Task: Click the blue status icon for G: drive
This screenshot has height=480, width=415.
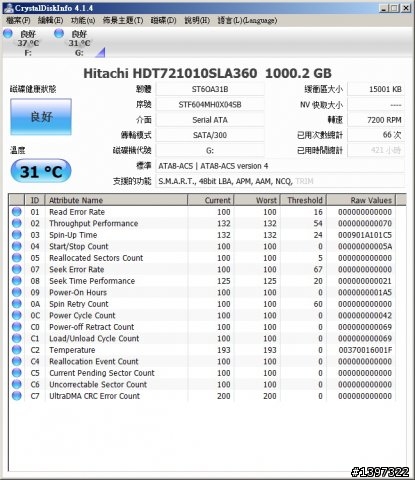Action: [x=59, y=33]
